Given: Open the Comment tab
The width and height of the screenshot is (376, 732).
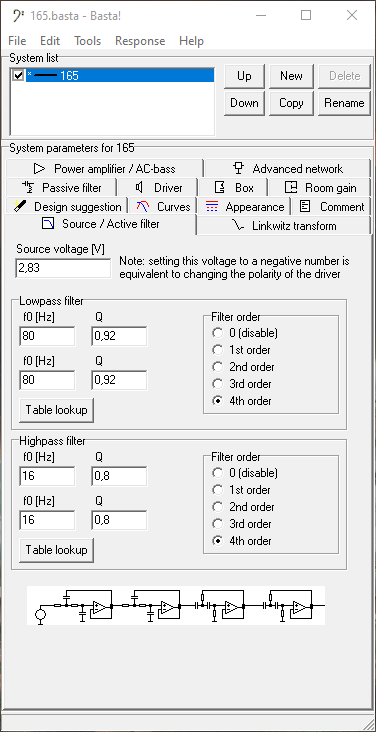Looking at the screenshot, I should point(331,206).
